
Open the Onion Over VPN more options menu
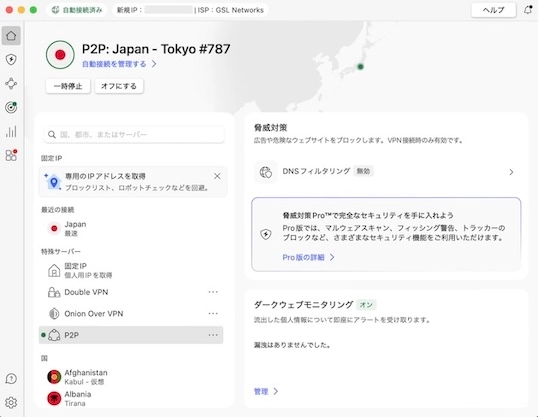tap(213, 313)
